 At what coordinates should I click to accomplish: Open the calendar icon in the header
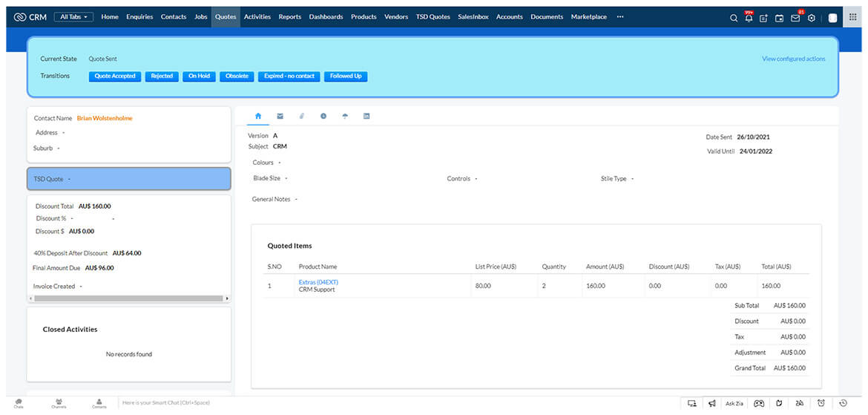[x=779, y=18]
